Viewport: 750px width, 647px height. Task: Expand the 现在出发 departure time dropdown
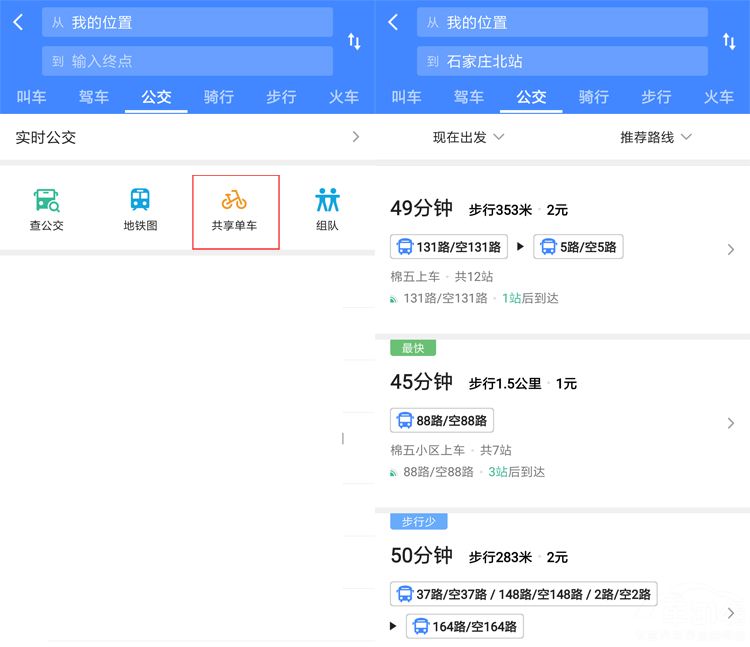click(x=468, y=137)
